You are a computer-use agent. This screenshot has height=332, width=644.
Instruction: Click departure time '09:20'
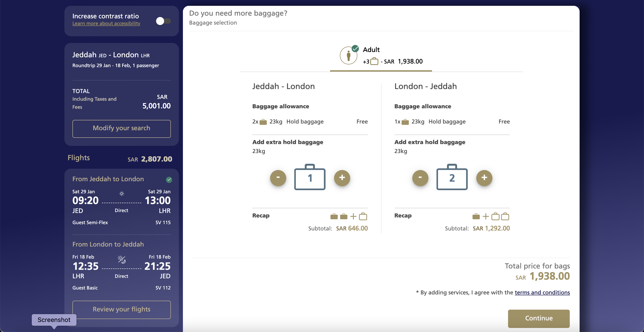tap(85, 200)
